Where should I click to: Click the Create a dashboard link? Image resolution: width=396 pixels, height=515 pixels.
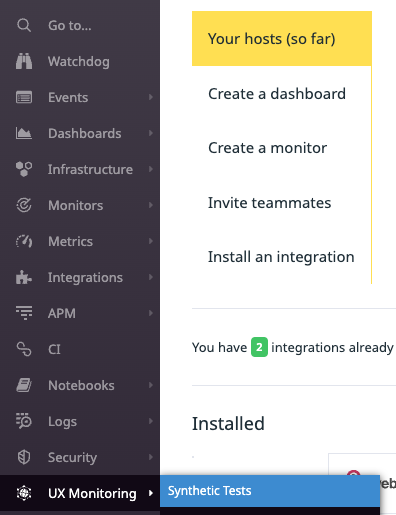click(277, 94)
